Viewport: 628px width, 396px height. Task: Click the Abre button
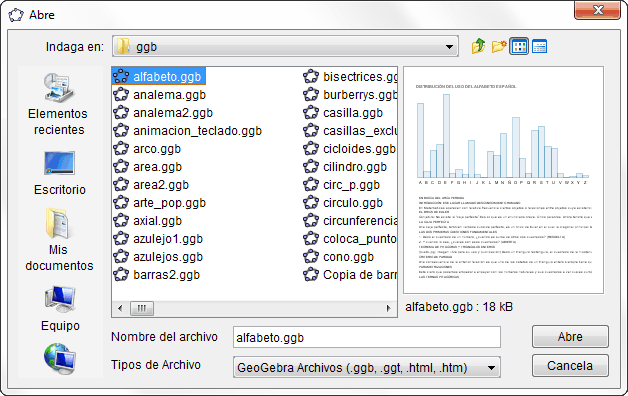click(570, 337)
